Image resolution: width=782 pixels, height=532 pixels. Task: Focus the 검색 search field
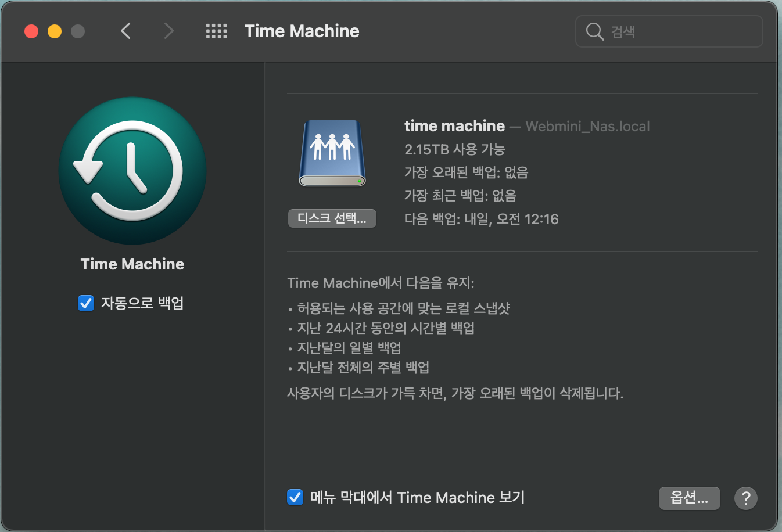tap(669, 31)
